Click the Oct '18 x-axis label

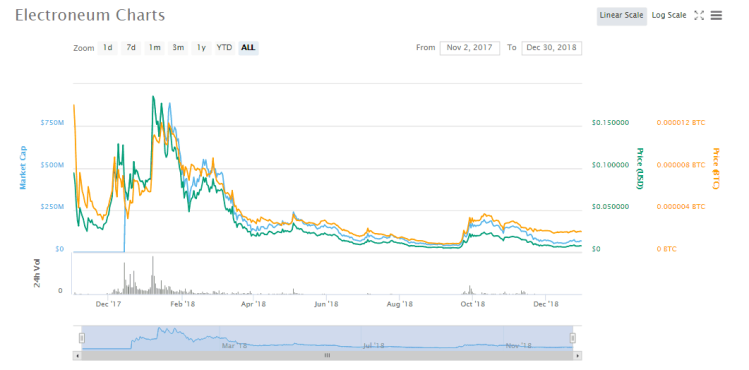tap(473, 304)
